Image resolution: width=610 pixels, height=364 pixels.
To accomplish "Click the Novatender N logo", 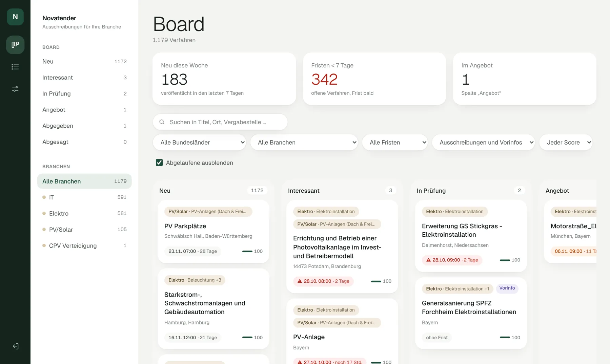I will point(15,17).
